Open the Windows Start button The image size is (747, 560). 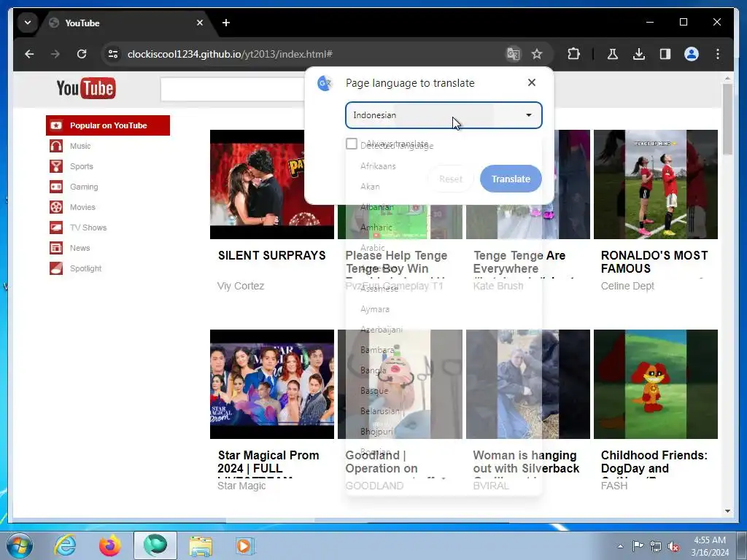coord(20,545)
